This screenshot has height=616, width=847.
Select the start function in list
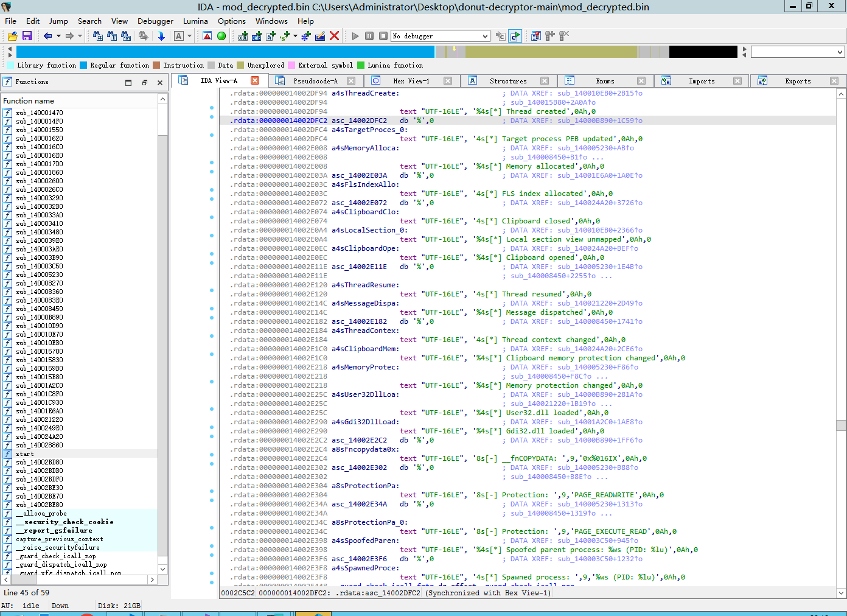pyautogui.click(x=25, y=453)
